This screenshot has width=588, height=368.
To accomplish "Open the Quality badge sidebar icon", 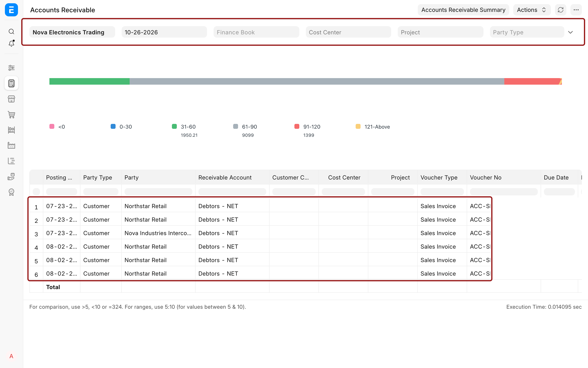I will point(11,192).
